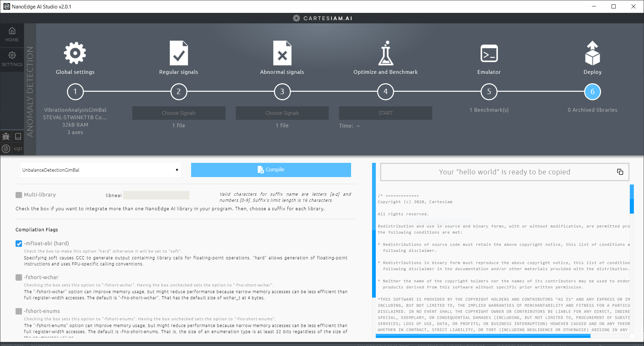Click the '3 axes' text
644x346 pixels.
[x=75, y=132]
